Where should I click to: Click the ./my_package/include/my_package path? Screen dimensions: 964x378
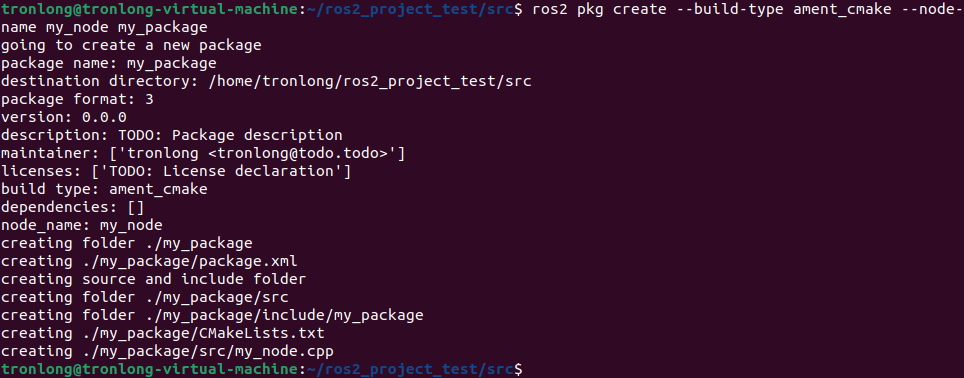[284, 316]
